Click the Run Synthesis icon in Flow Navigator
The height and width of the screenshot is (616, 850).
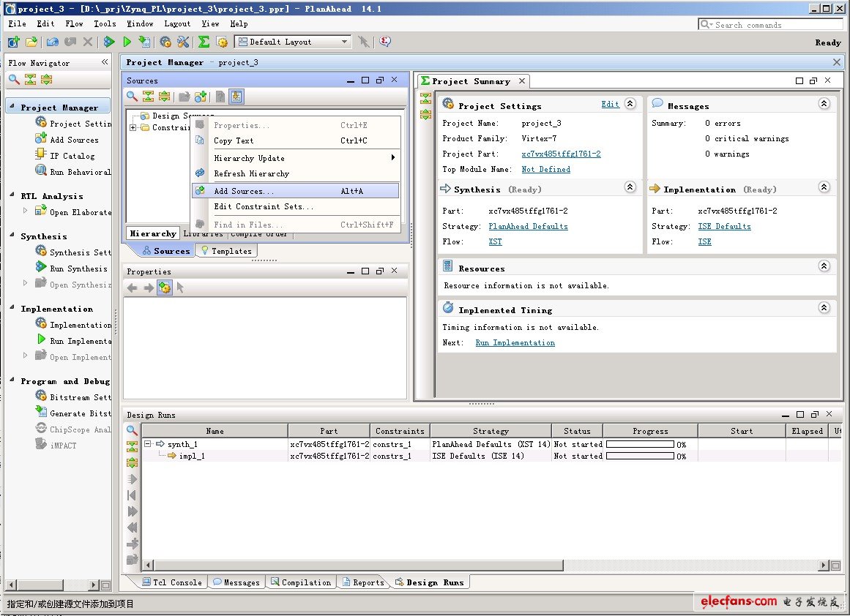click(x=41, y=268)
